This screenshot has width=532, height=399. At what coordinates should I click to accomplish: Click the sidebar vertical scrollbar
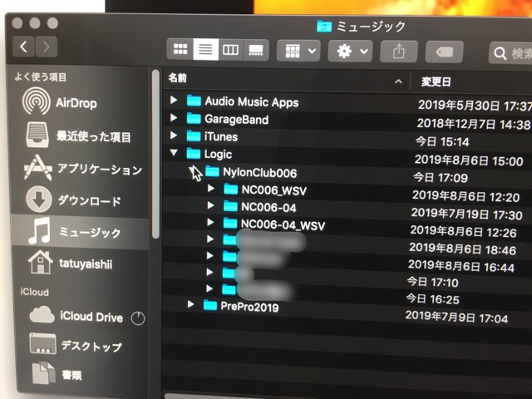[155, 155]
